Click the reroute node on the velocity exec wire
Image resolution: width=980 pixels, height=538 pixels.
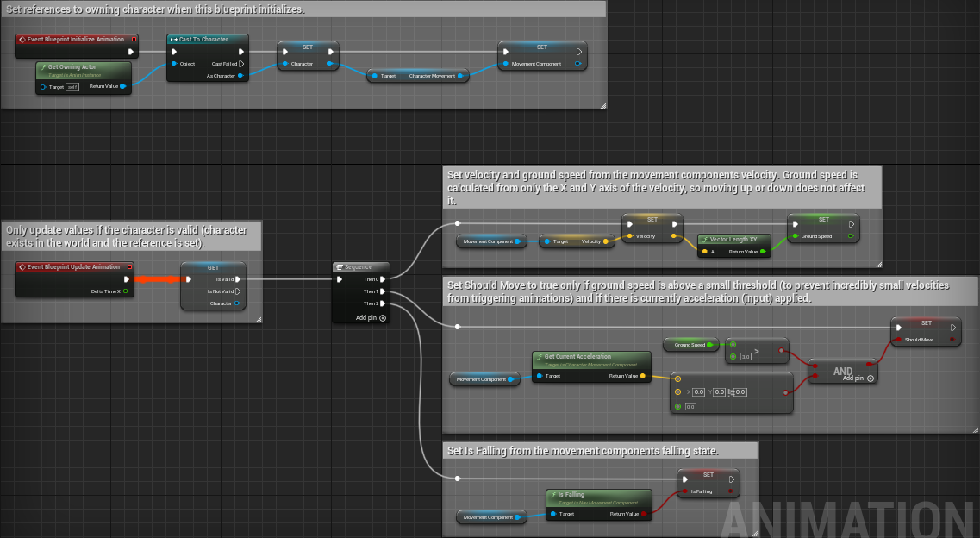[458, 223]
